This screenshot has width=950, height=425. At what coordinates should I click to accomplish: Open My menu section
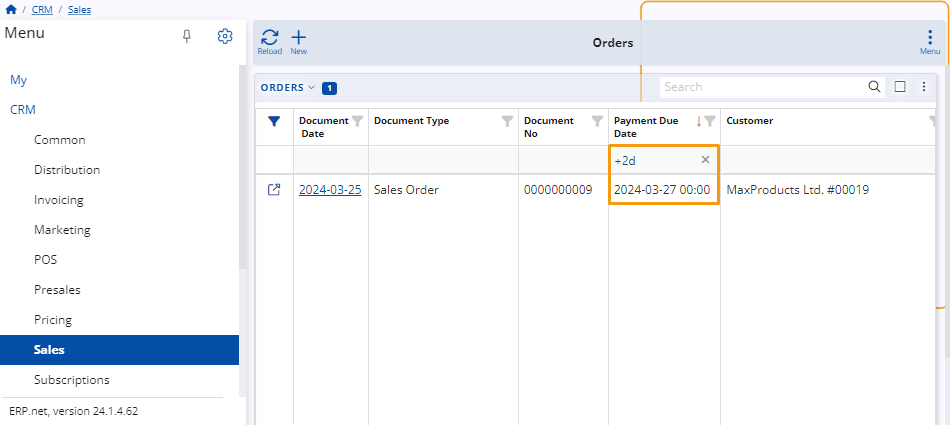click(19, 80)
